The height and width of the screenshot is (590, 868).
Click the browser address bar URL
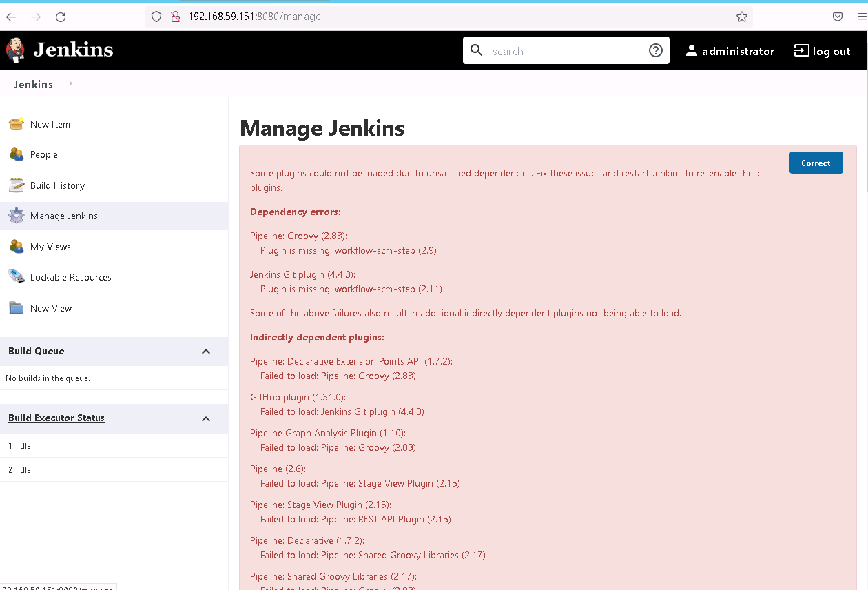click(x=255, y=17)
